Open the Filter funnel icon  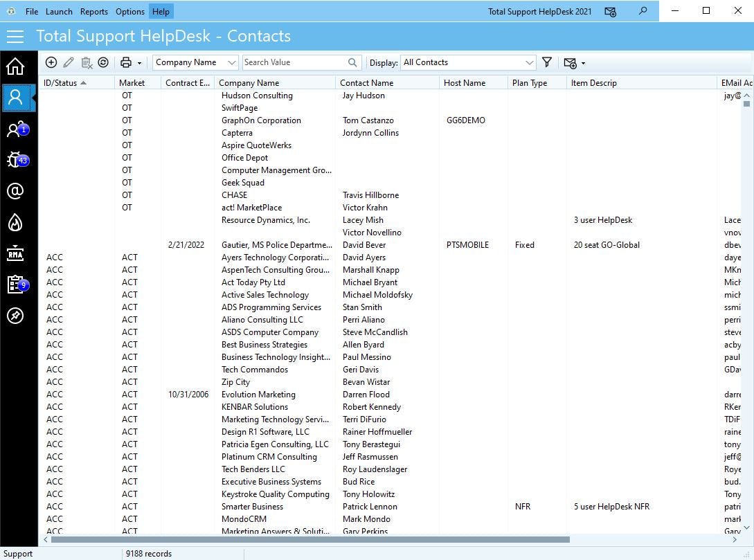pyautogui.click(x=547, y=62)
